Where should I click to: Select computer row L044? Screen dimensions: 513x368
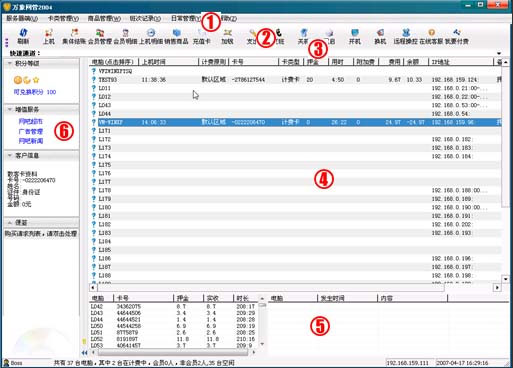coord(295,114)
